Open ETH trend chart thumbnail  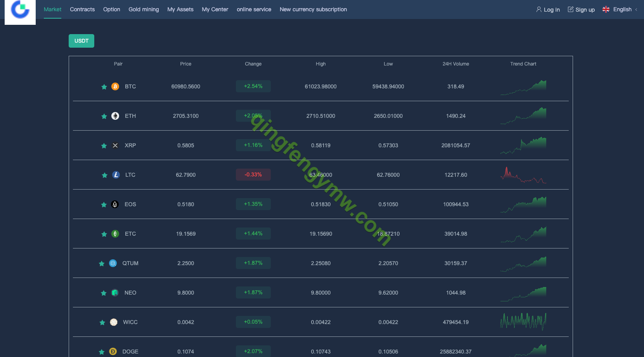pyautogui.click(x=523, y=116)
